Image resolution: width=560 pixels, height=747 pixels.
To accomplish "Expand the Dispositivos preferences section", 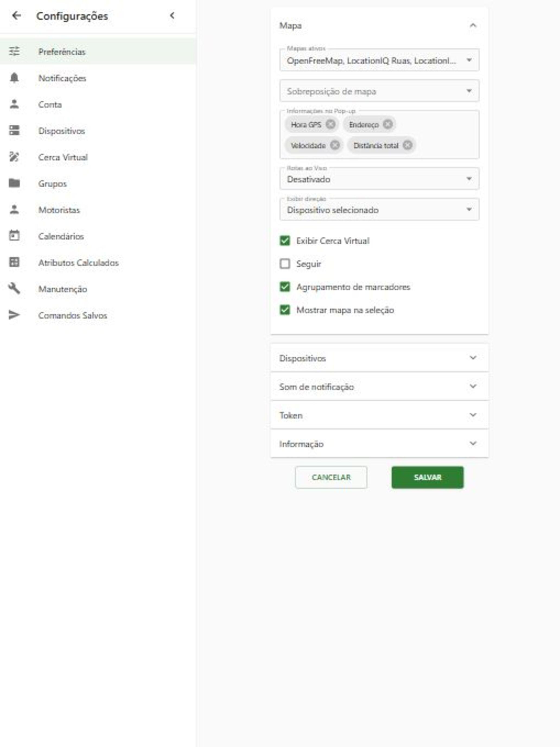I will 379,358.
